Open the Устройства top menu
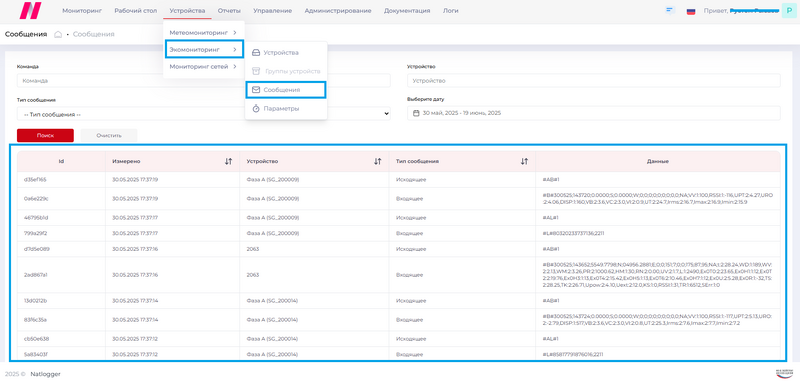Viewport: 800px width, 382px height. (187, 11)
